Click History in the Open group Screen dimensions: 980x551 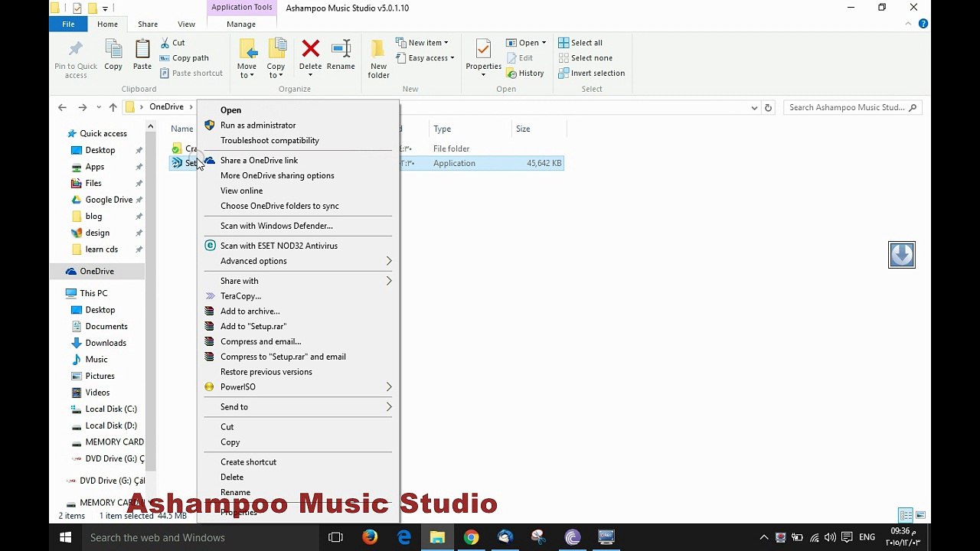click(524, 73)
